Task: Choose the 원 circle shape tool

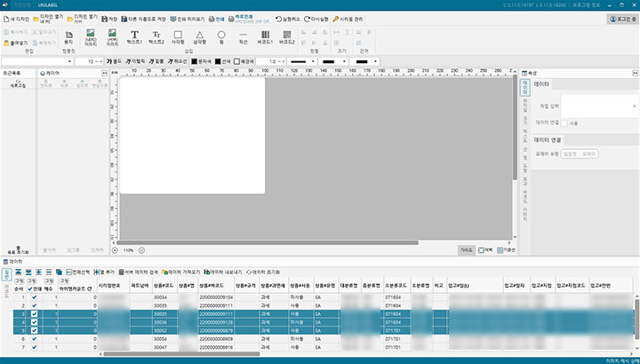Action: click(x=221, y=37)
